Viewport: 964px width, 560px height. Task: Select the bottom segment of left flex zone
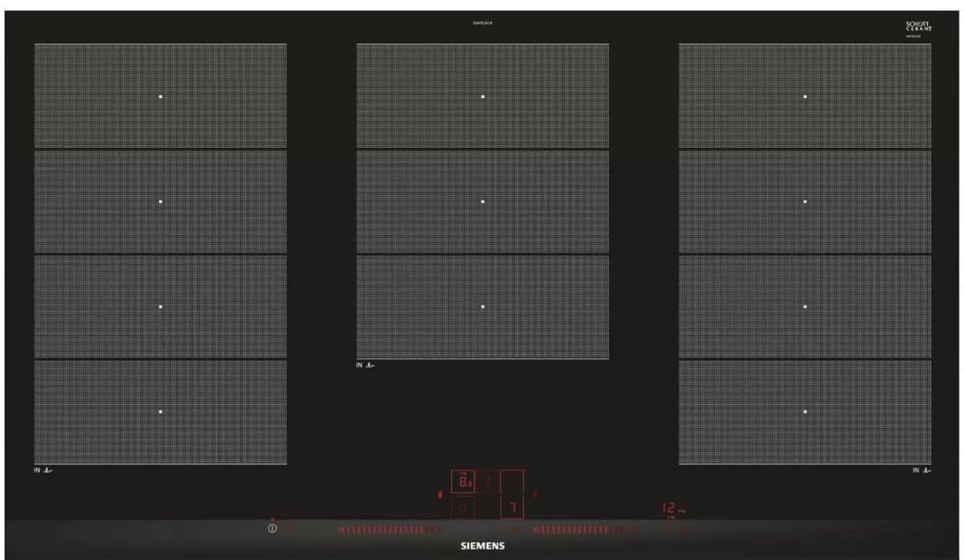pyautogui.click(x=161, y=411)
